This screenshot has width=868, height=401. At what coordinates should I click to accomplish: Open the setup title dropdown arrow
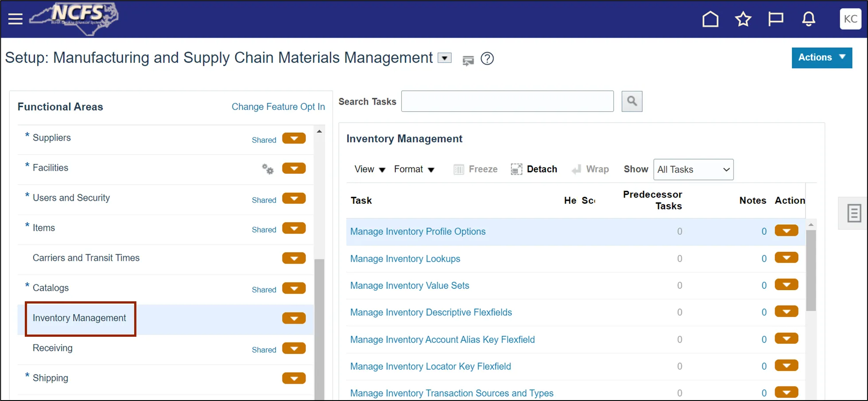445,58
